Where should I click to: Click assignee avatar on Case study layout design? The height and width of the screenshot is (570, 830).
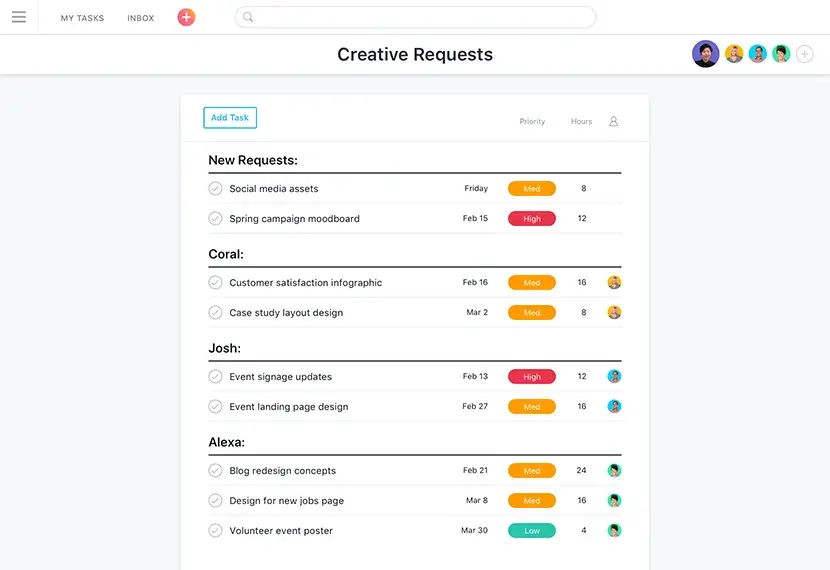pyautogui.click(x=614, y=313)
